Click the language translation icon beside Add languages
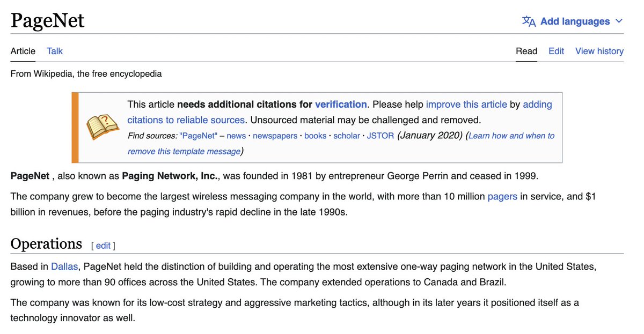This screenshot has width=644, height=334. point(529,21)
